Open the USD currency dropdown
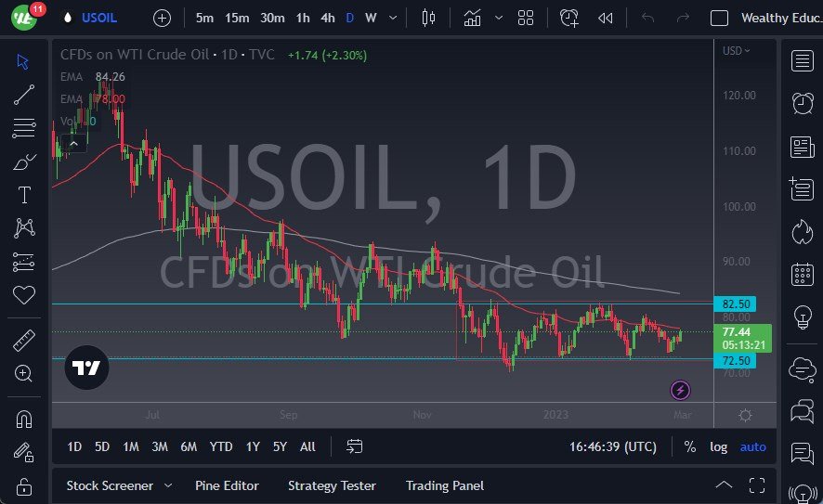This screenshot has height=504, width=823. 737,51
